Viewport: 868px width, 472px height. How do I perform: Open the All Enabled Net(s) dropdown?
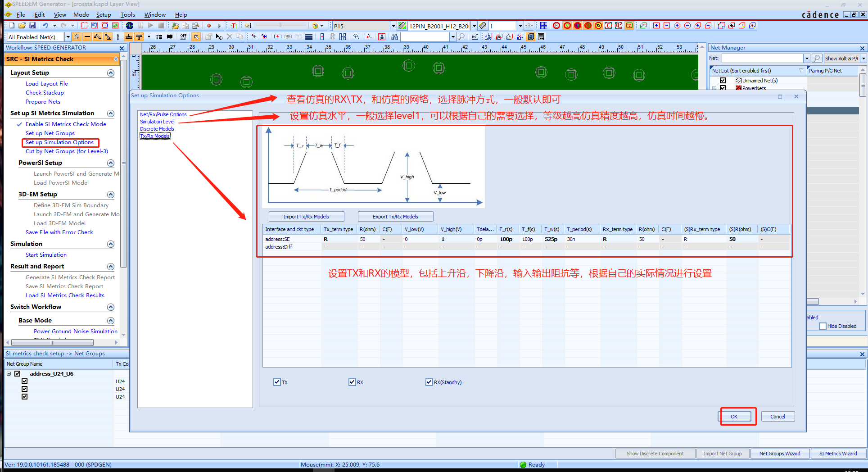pos(68,37)
